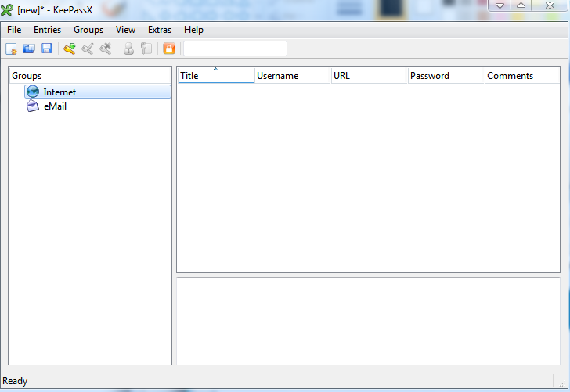Open the Help menu
The width and height of the screenshot is (570, 392).
pyautogui.click(x=193, y=30)
